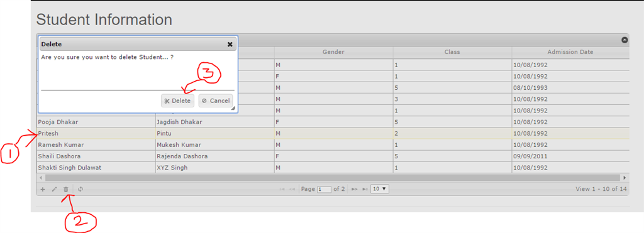Click the Jagdish Dhakar cell
The image size is (644, 233).
(215, 122)
